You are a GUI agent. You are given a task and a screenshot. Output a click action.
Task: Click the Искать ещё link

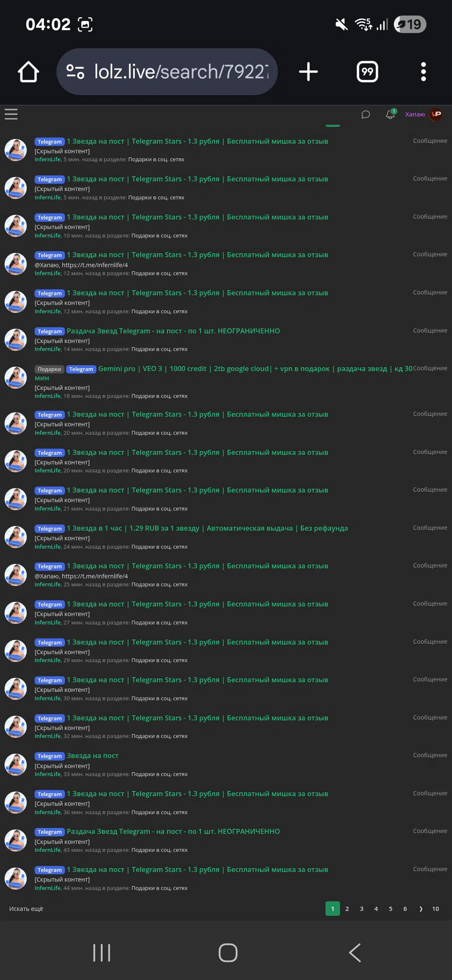tap(26, 908)
